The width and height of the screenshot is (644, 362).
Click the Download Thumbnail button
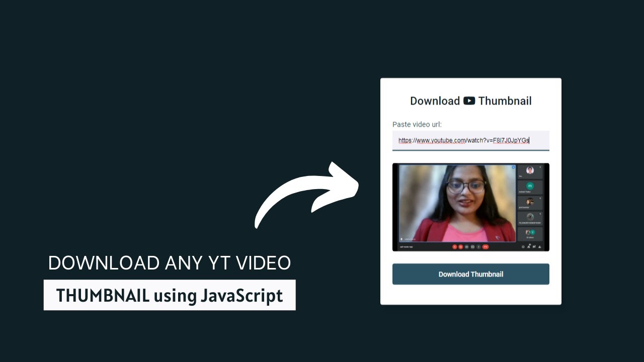(470, 274)
